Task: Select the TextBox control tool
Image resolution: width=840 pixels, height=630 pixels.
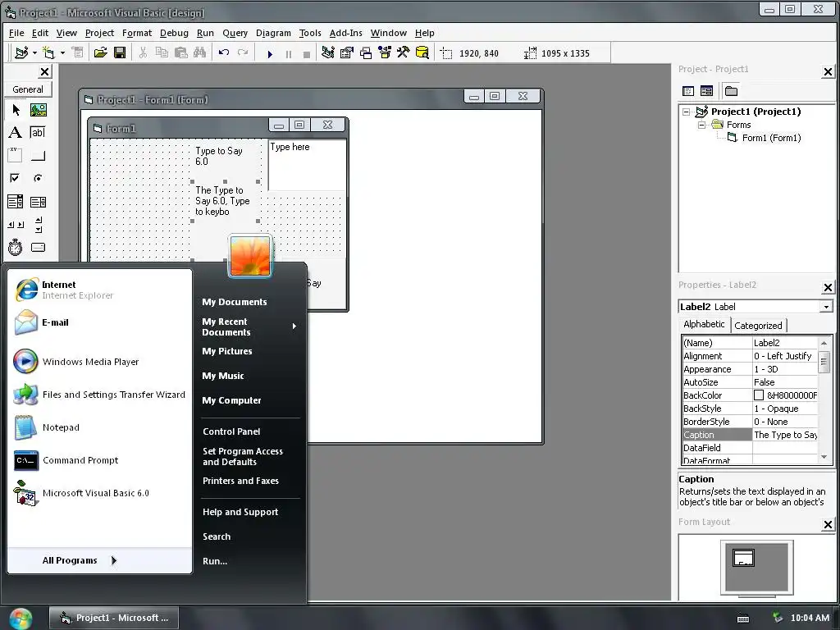Action: click(38, 132)
